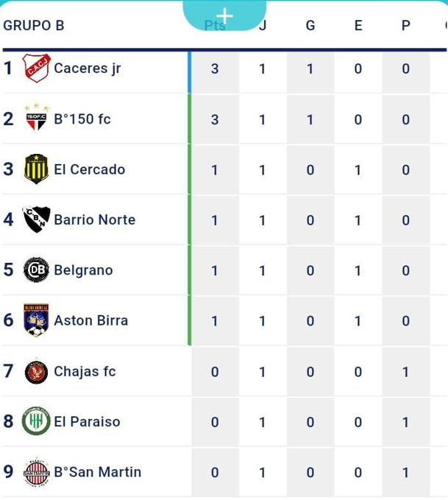
Task: Tap the Barrio Norte CBN shield icon
Action: [x=36, y=219]
